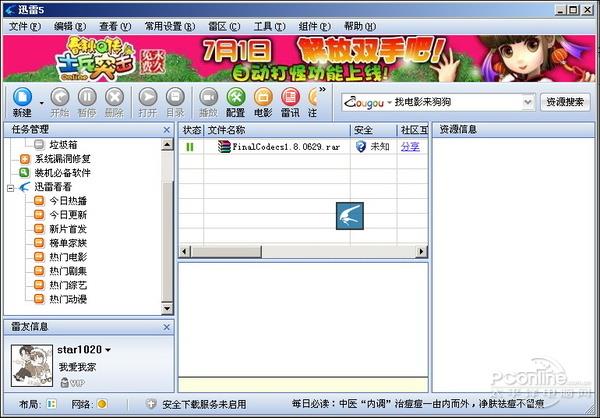The image size is (600, 418).
Task: Open the search history dropdown arrow
Action: [x=528, y=103]
